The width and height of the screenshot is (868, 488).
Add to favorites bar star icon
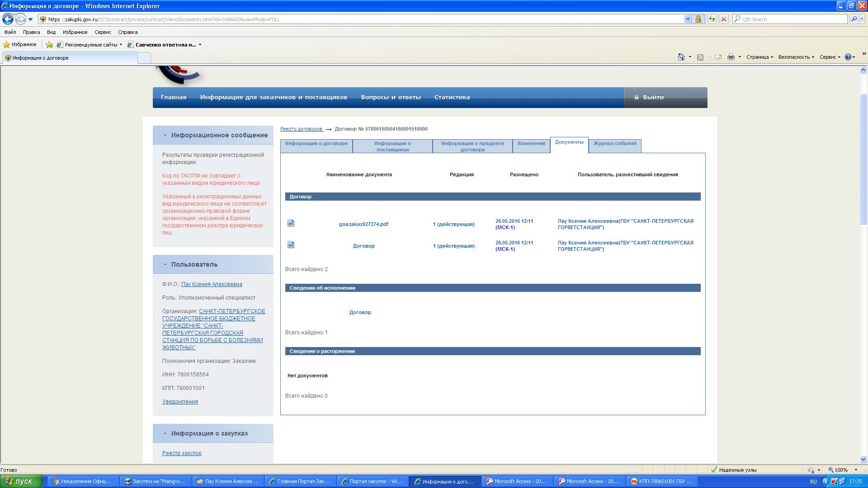49,45
